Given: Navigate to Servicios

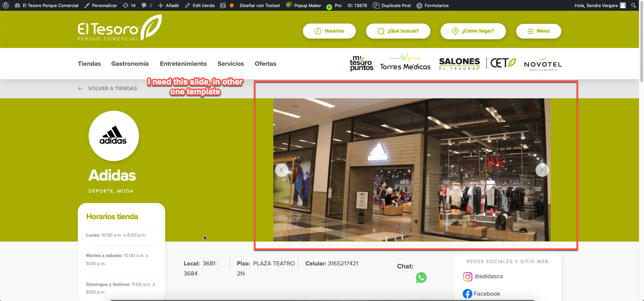Looking at the screenshot, I should coord(231,64).
